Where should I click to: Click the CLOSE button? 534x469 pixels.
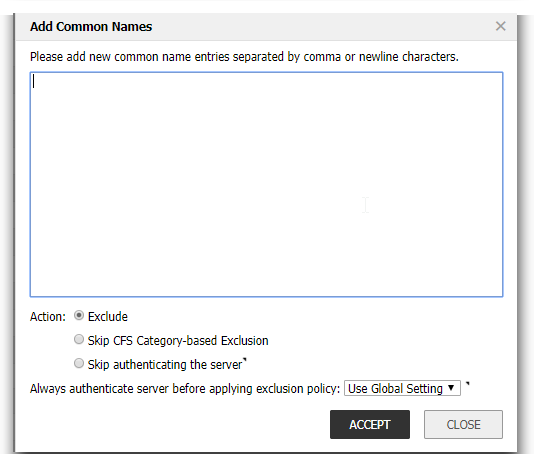click(x=463, y=424)
